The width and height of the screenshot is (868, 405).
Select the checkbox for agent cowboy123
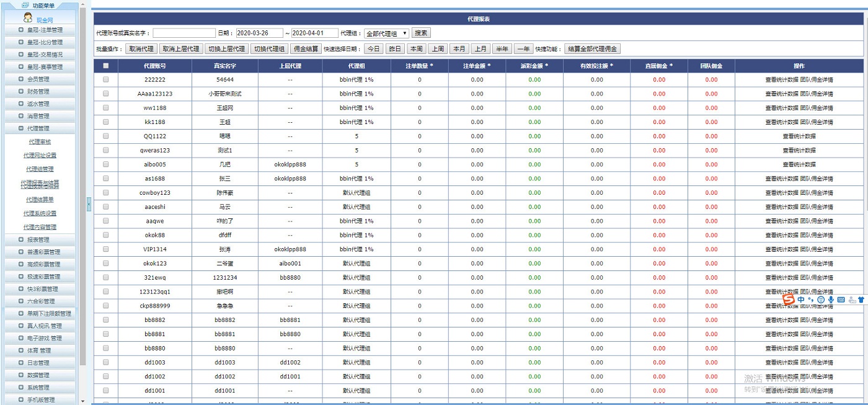click(105, 193)
